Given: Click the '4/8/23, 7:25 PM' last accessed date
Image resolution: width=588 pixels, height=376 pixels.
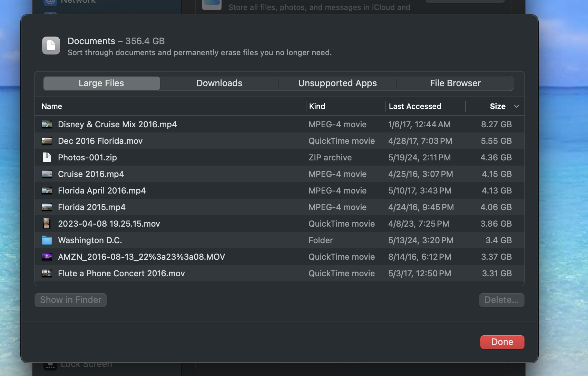Looking at the screenshot, I should [x=419, y=224].
